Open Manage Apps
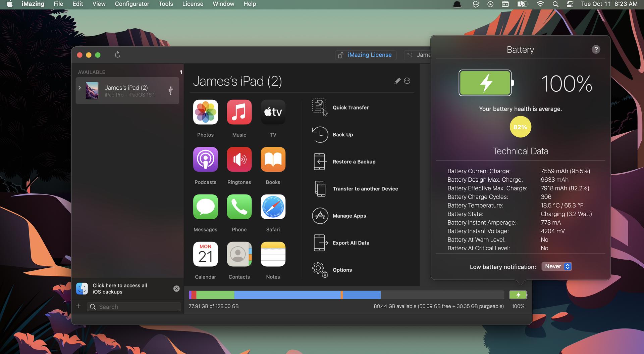 coord(339,216)
